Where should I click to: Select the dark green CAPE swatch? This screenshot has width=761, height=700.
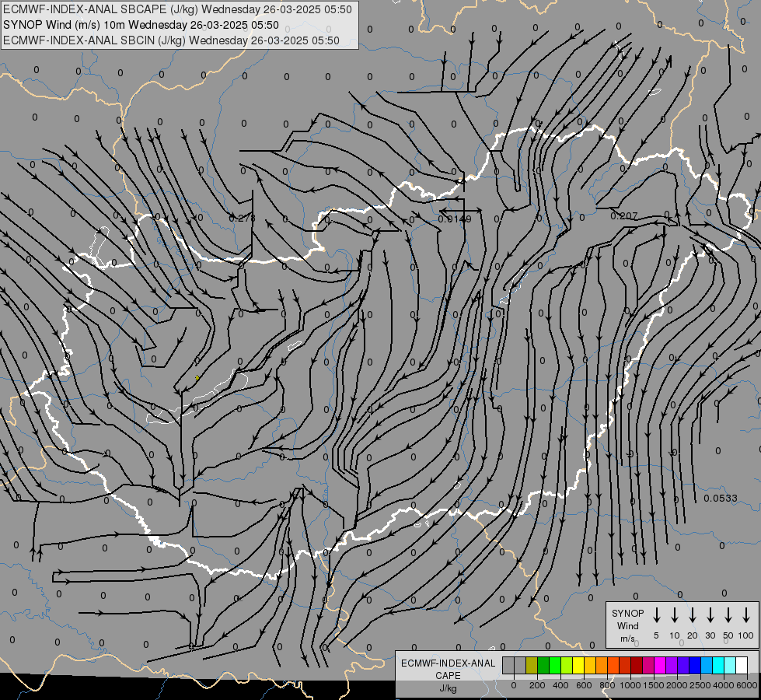543,665
